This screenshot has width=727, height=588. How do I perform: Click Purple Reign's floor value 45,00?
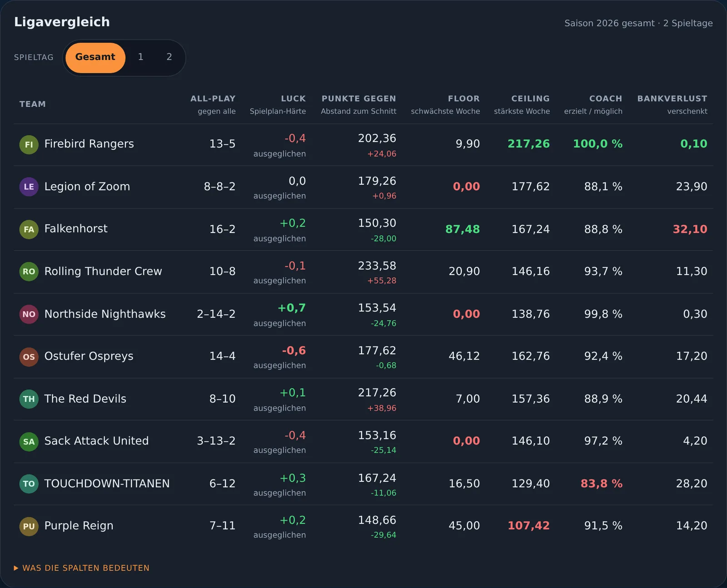coord(464,526)
